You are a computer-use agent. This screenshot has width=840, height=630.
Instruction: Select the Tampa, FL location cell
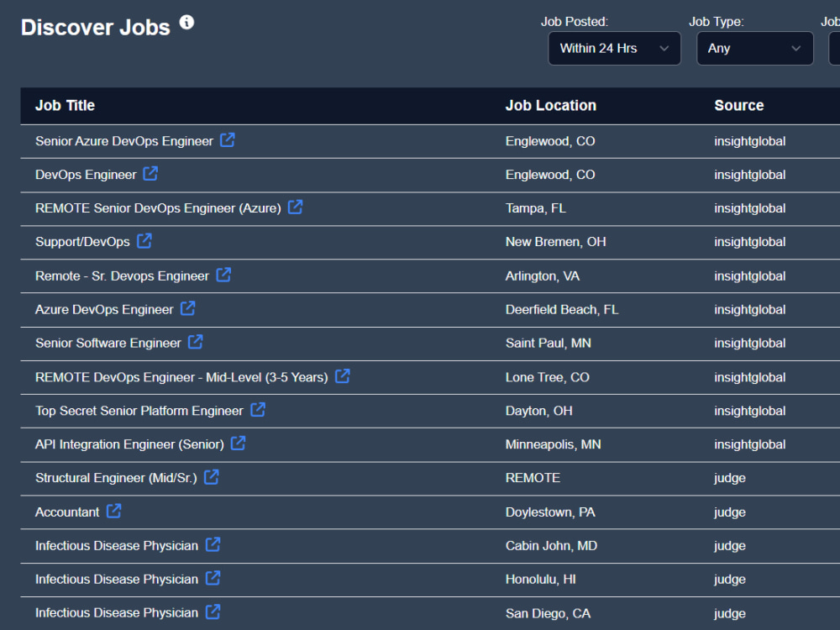click(536, 208)
